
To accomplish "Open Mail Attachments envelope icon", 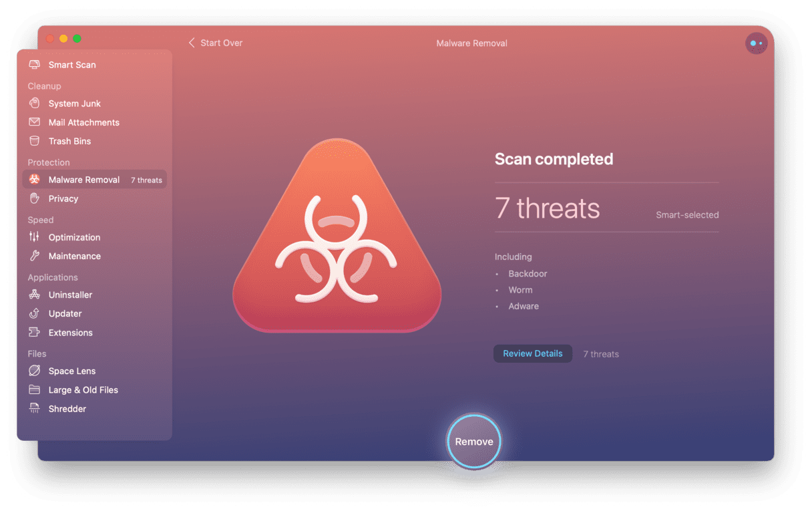I will 34,122.
